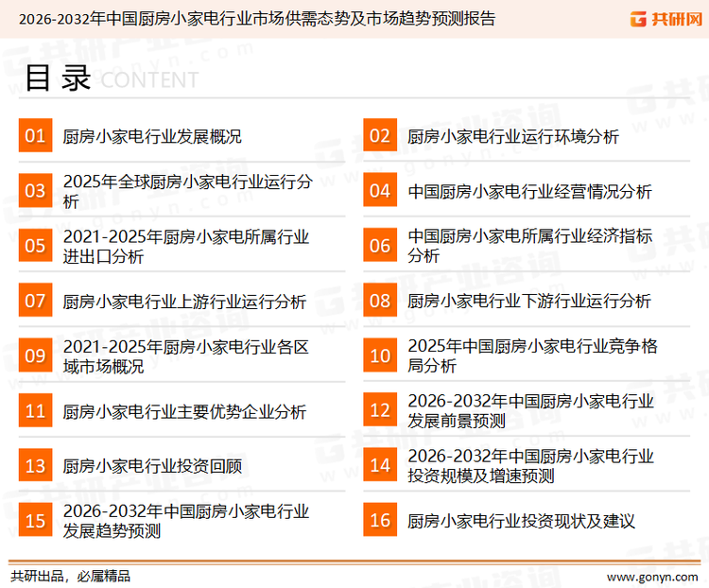Click the orange 16 number box
709x588 pixels.
[x=380, y=520]
